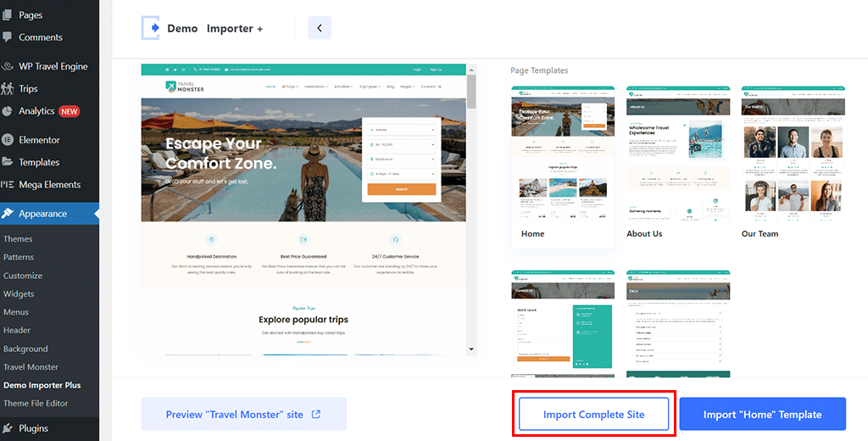
Task: Click the Mega Elements ME icon
Action: (7, 185)
